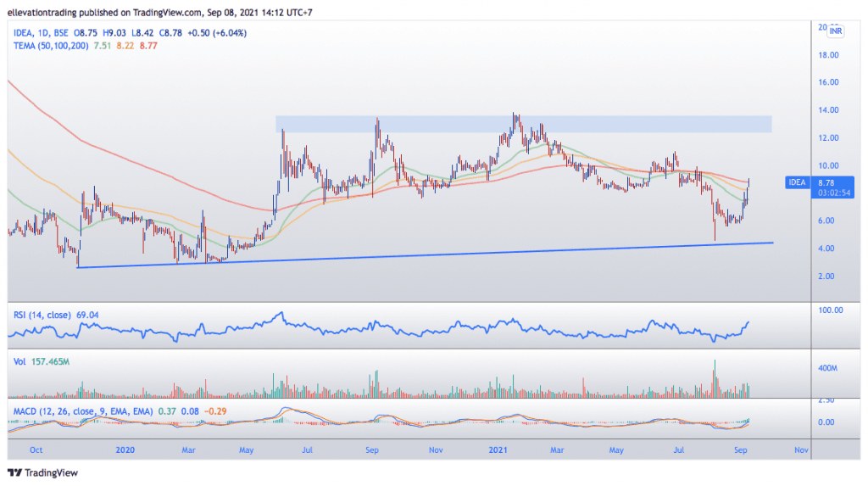
Task: Click the countdown timer 03:02:54
Action: pyautogui.click(x=834, y=193)
